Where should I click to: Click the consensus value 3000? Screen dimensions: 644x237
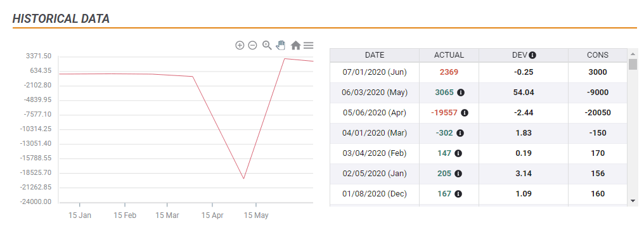(598, 72)
